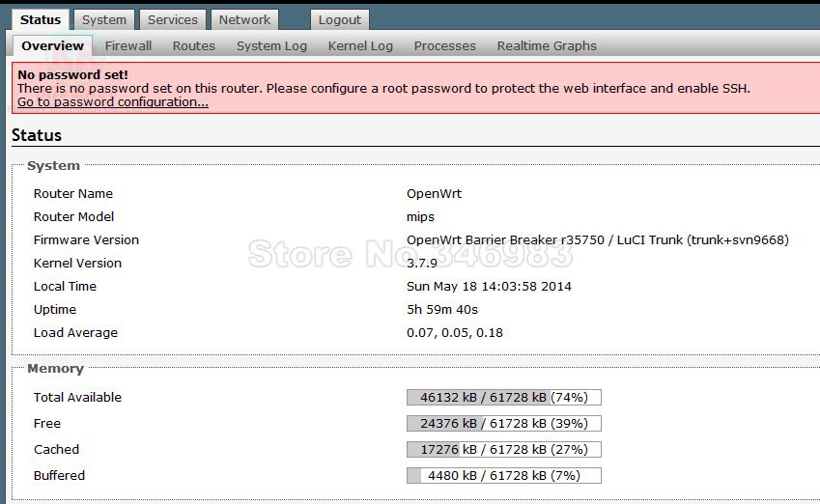This screenshot has height=504, width=820.
Task: Click the 'System' section legend
Action: tap(53, 166)
